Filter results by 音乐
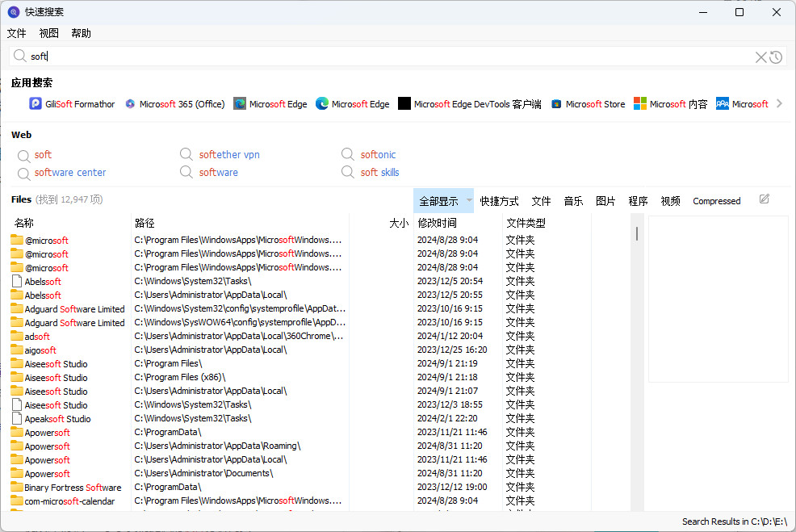The width and height of the screenshot is (796, 532). coord(574,202)
